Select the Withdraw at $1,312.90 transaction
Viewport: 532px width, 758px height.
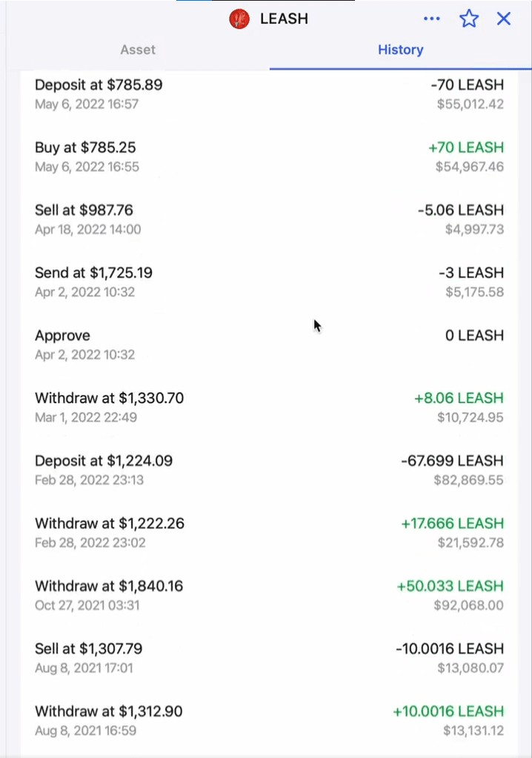pyautogui.click(x=269, y=720)
